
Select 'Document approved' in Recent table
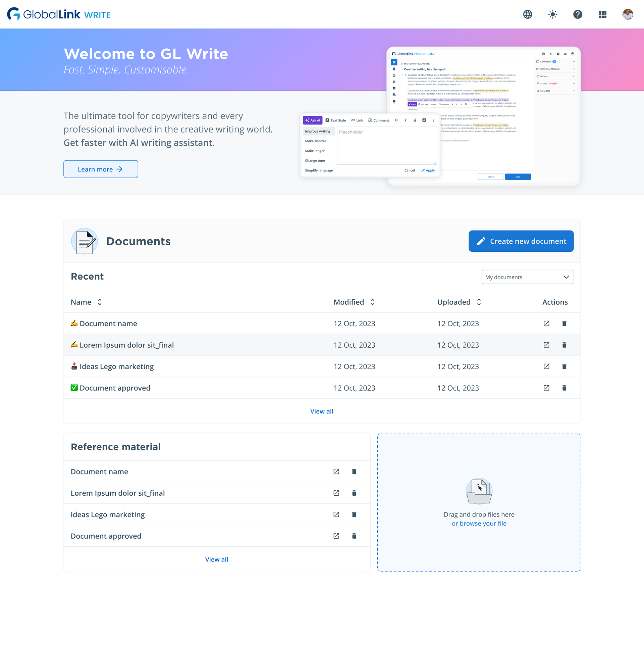(x=115, y=388)
